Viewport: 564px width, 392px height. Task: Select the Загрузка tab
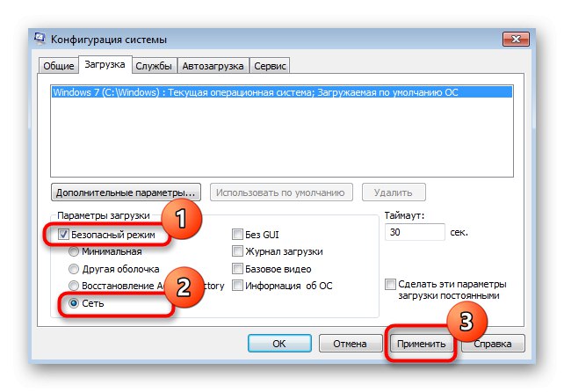[x=105, y=65]
